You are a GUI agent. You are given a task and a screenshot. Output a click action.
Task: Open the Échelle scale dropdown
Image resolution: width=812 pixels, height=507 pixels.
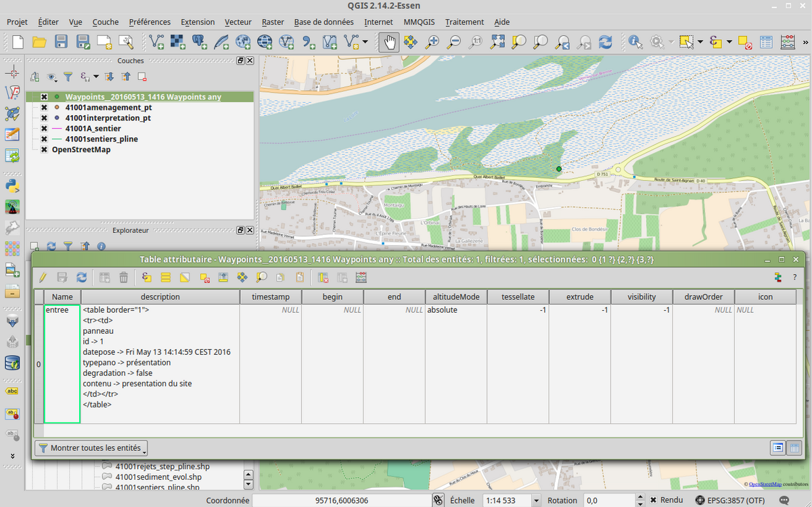point(537,501)
